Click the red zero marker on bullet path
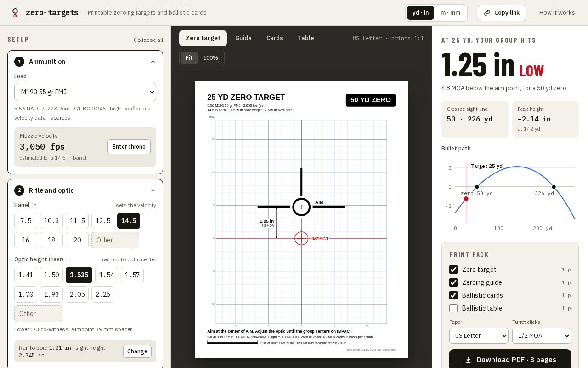 [x=466, y=199]
